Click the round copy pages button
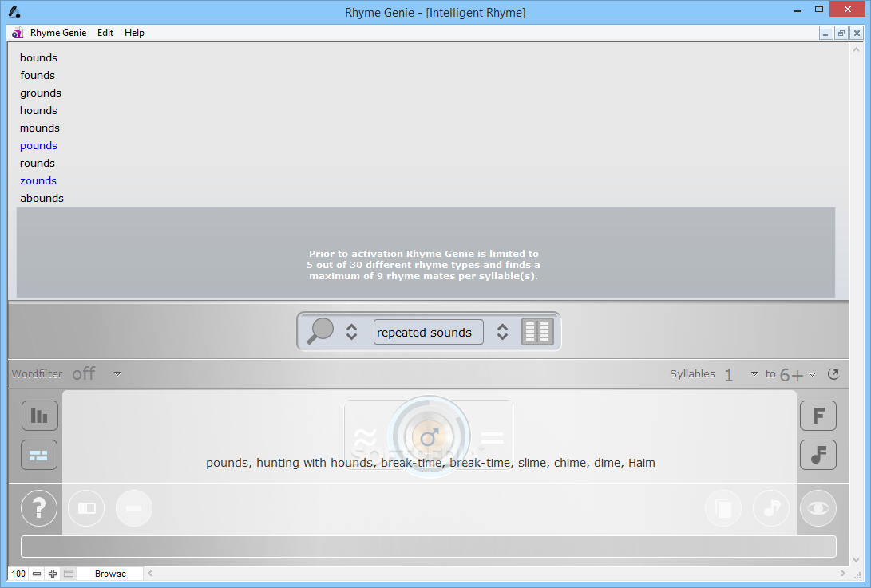Image resolution: width=871 pixels, height=588 pixels. pyautogui.click(x=723, y=508)
